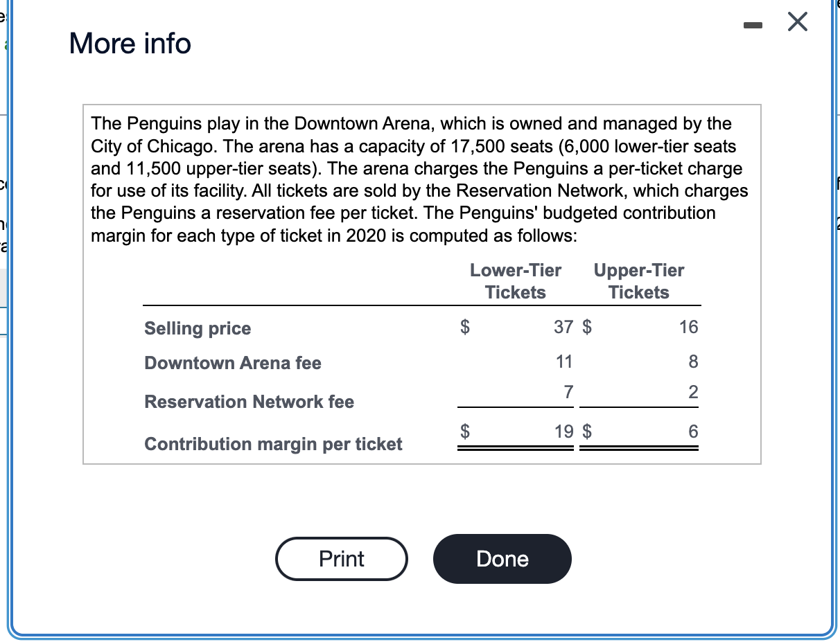Click the lower-tier reservation fee of 7
This screenshot has width=840, height=642.
[568, 392]
